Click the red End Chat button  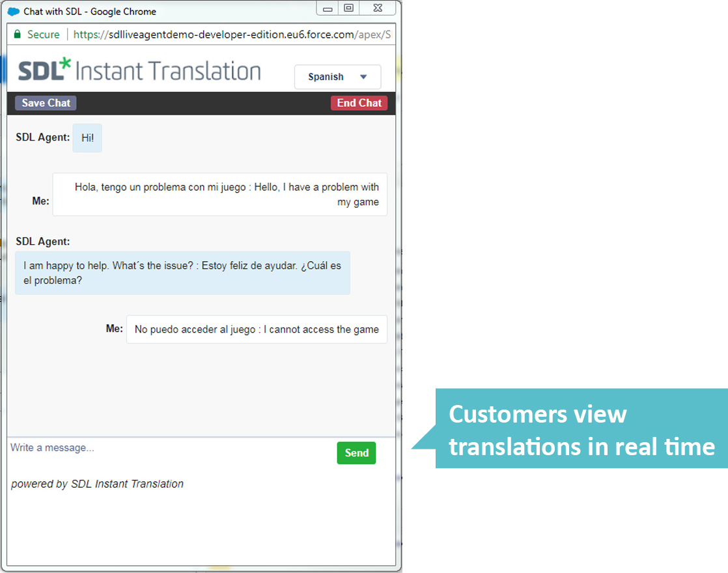pyautogui.click(x=359, y=103)
